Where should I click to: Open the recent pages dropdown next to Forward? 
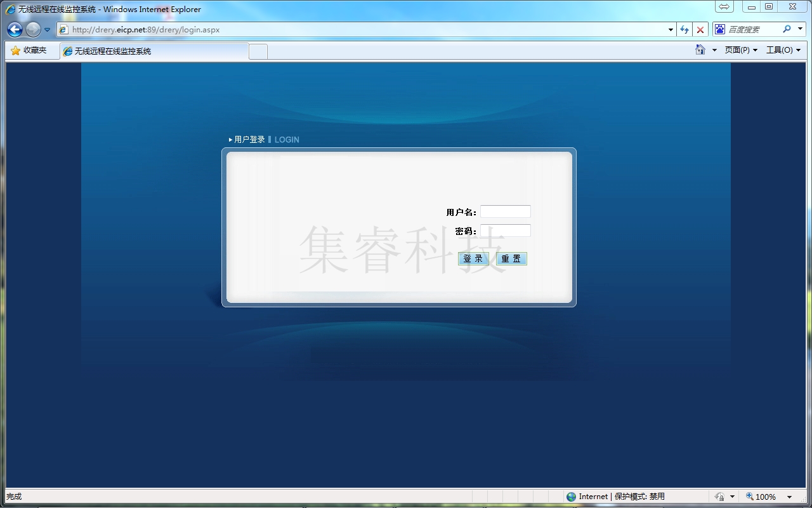[47, 30]
